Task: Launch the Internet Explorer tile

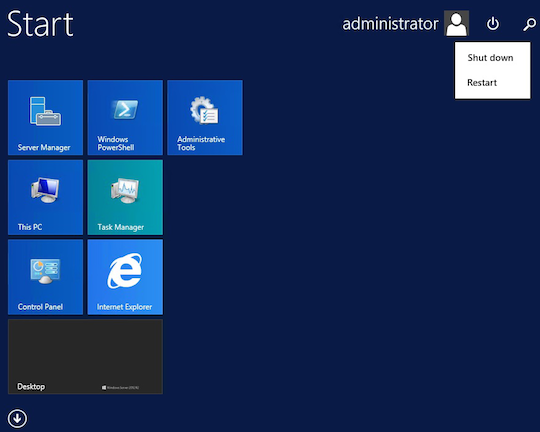Action: [x=125, y=277]
